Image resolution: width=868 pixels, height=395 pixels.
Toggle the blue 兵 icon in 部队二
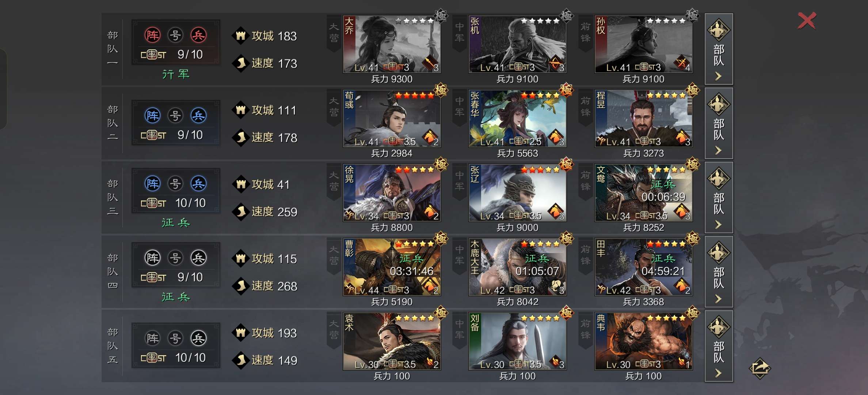coord(198,116)
